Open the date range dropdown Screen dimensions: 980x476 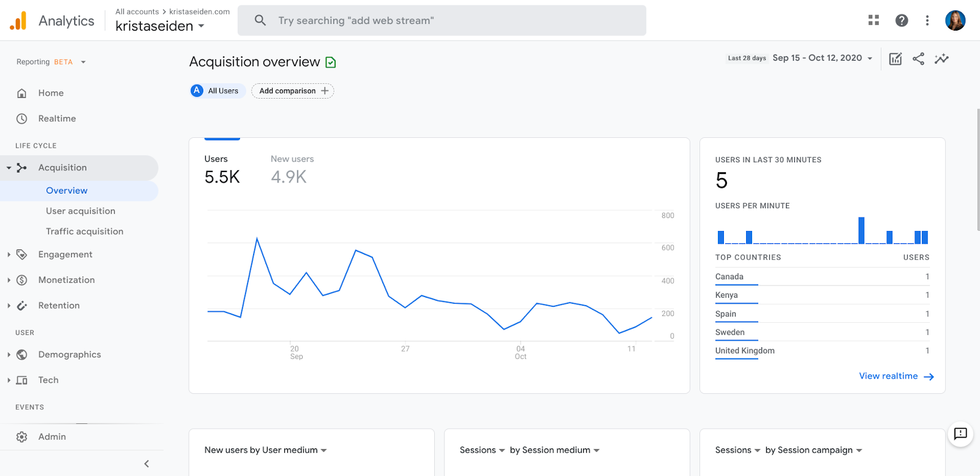[822, 58]
